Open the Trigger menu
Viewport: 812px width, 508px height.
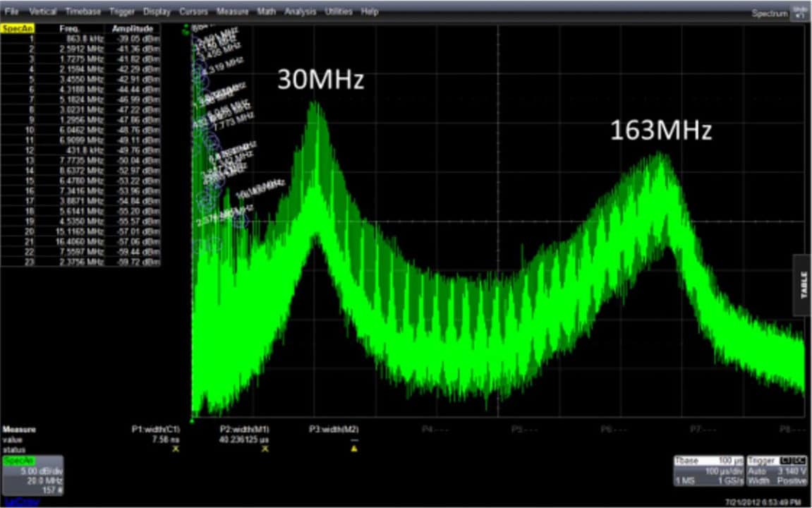coord(122,12)
